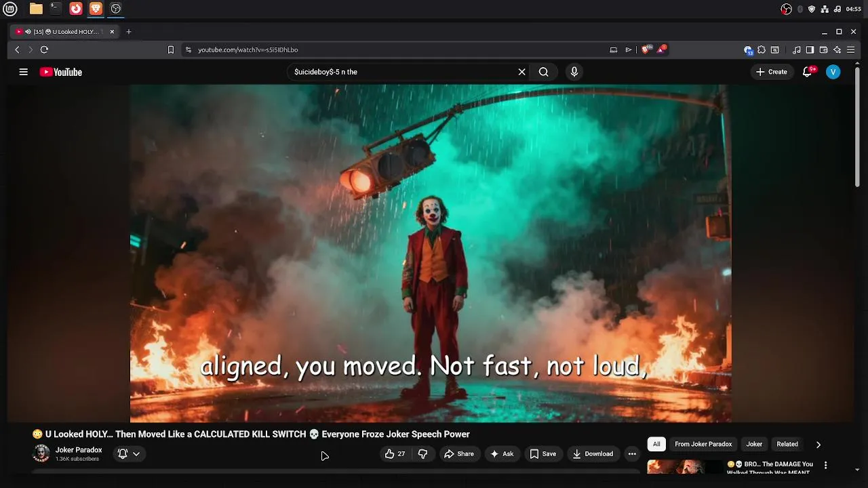Bookmark this page
The image size is (868, 488).
point(171,49)
